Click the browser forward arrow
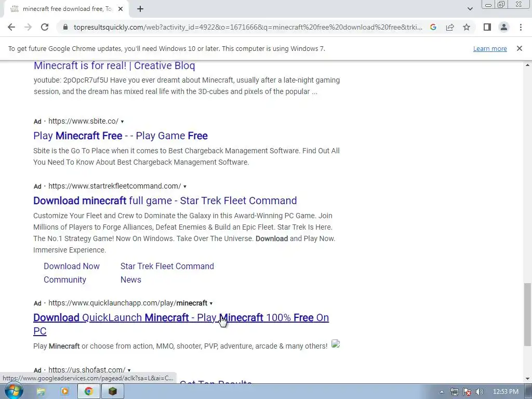532x399 pixels. pyautogui.click(x=28, y=27)
